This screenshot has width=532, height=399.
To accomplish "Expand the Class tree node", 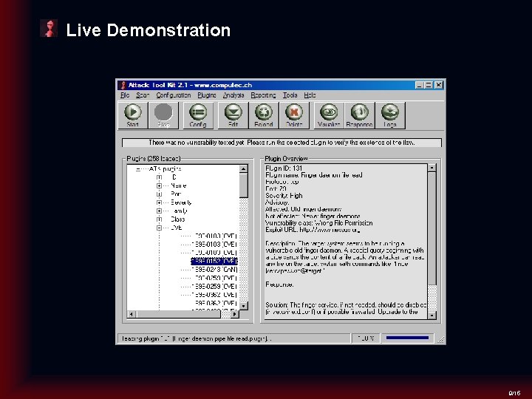I will [x=159, y=219].
